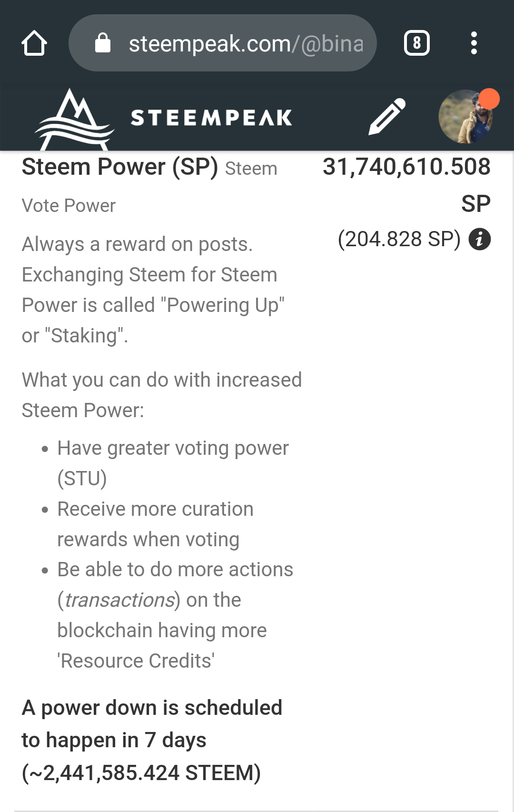Open the browser three-dot overflow menu
514x812 pixels.
point(474,43)
